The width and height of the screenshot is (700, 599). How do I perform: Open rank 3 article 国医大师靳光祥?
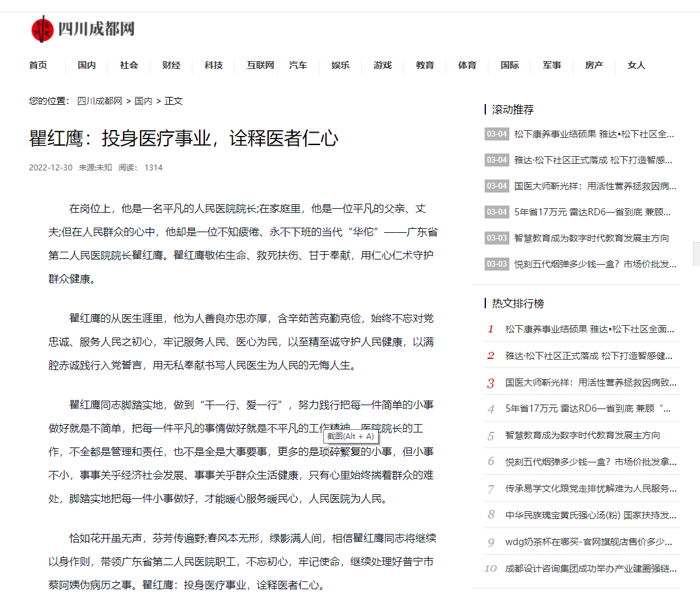[x=591, y=382]
